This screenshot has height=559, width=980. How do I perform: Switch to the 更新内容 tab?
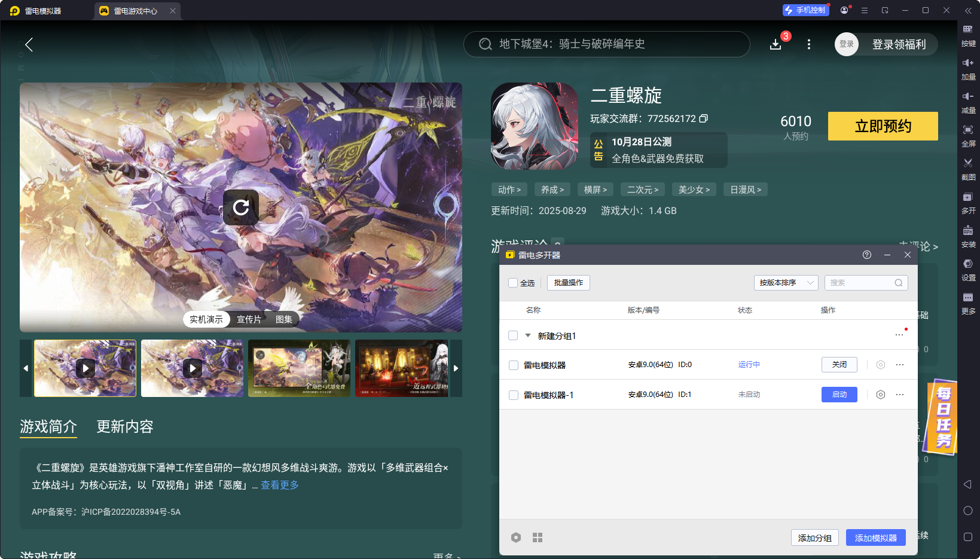point(124,427)
